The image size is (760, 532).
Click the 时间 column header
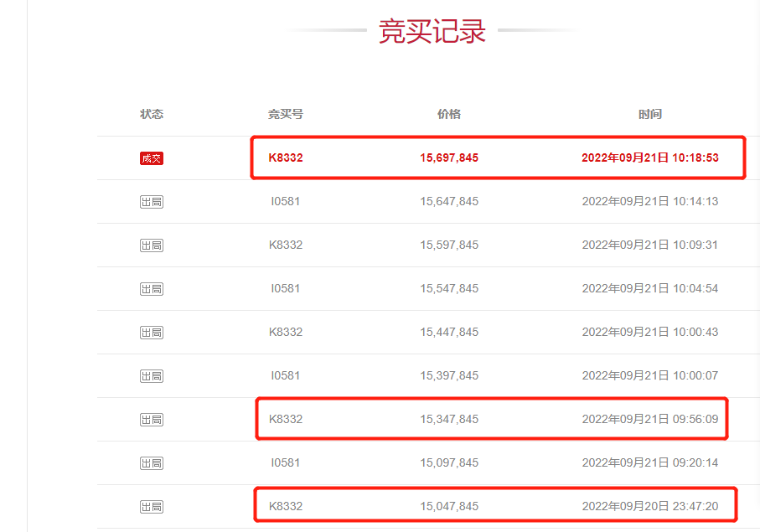click(650, 114)
